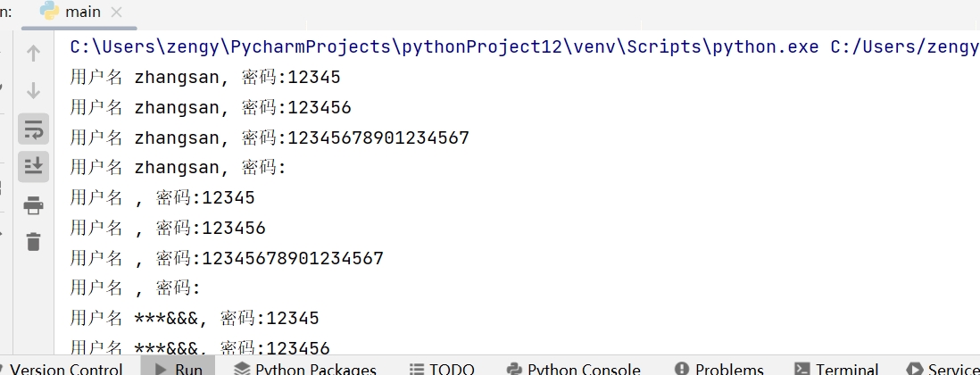Open the Version Control tool window

[x=64, y=368]
